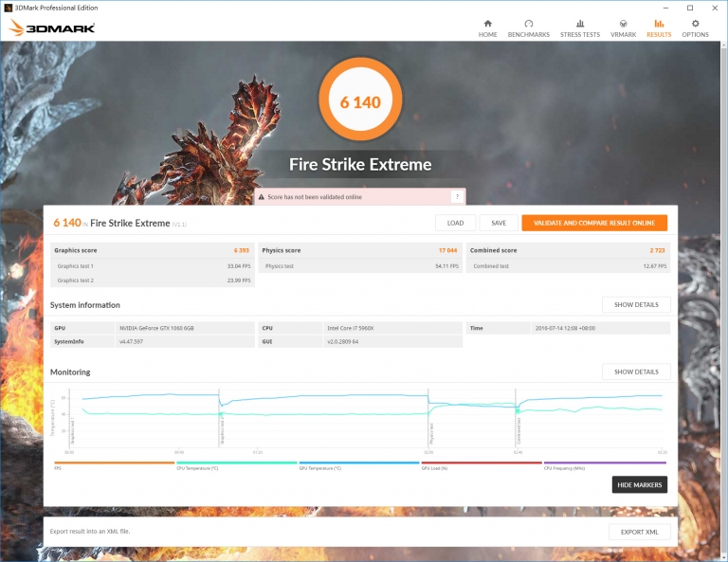Image resolution: width=728 pixels, height=562 pixels.
Task: Click Validate and Compare Result Online
Action: coord(594,223)
